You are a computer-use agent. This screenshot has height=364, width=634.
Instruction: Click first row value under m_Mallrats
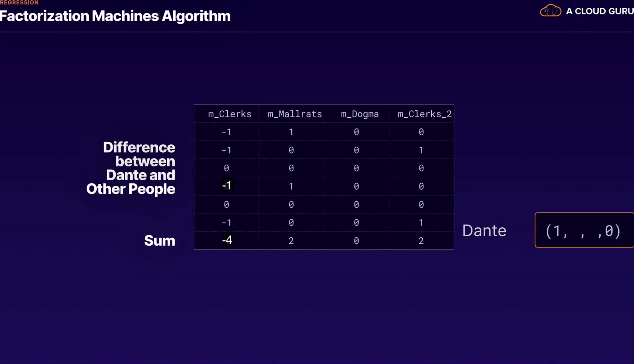pyautogui.click(x=291, y=132)
